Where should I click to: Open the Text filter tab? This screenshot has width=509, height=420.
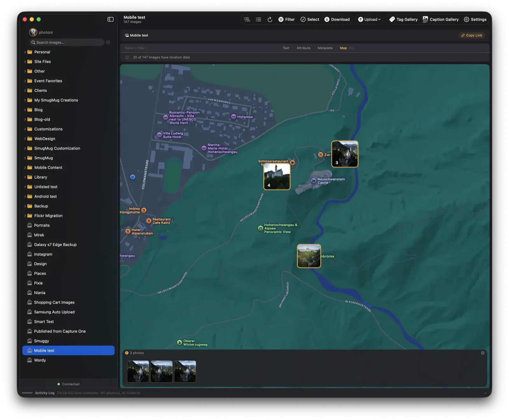286,48
